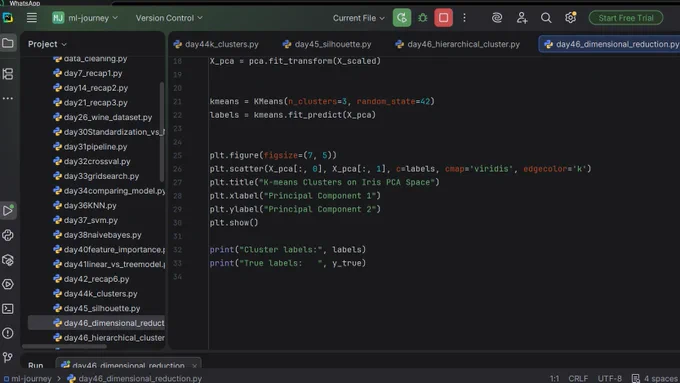The width and height of the screenshot is (680, 383).
Task: Open day30Standardization_vs file in tree
Action: 109,132
